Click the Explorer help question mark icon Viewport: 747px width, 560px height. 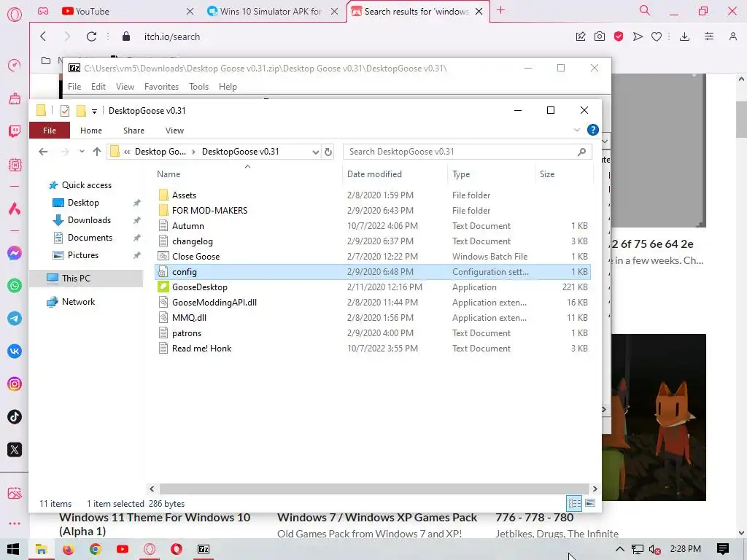point(592,130)
